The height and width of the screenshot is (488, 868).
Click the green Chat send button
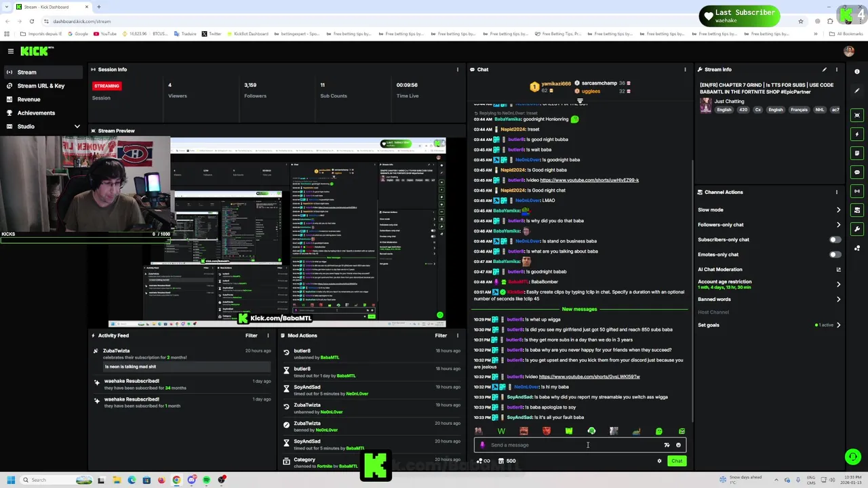click(x=677, y=461)
